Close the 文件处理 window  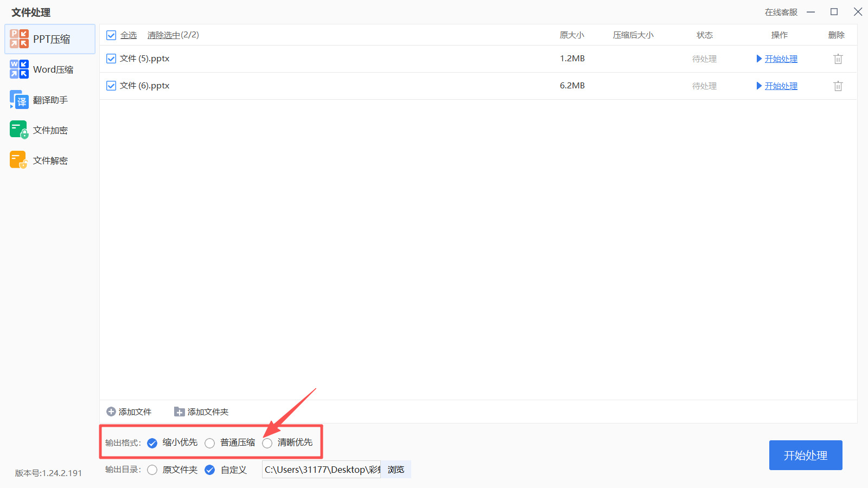pos(858,12)
